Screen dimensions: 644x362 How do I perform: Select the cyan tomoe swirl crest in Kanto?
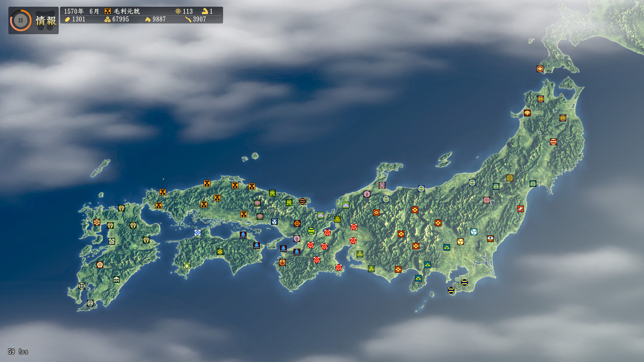[x=474, y=232]
